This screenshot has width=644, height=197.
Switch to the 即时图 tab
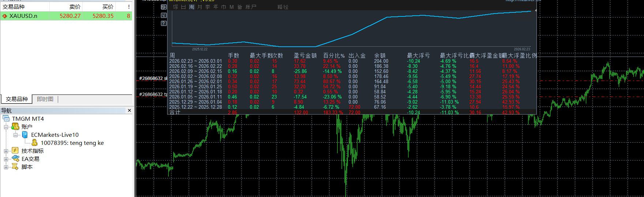[x=45, y=99]
